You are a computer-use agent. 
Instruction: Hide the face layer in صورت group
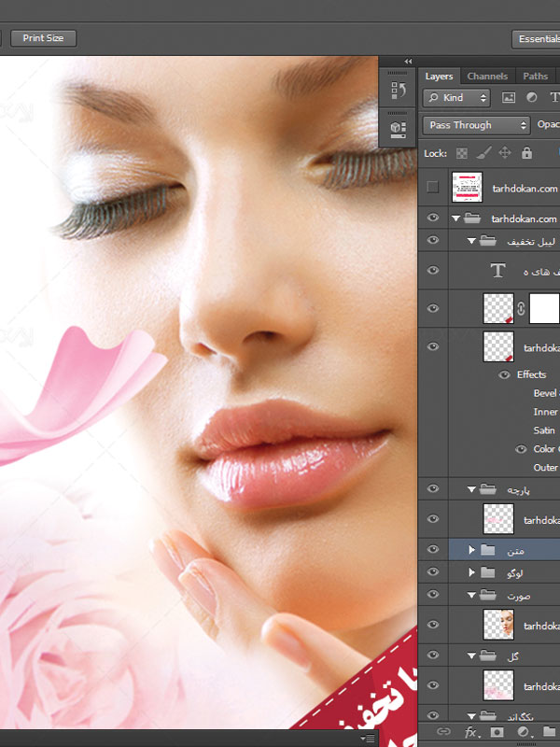(x=432, y=624)
